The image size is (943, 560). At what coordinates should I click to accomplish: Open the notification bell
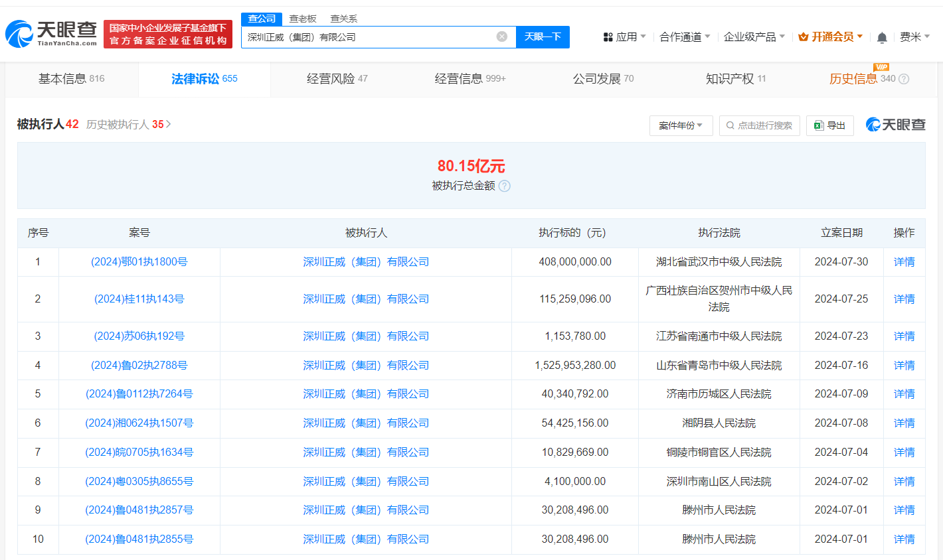pyautogui.click(x=881, y=37)
